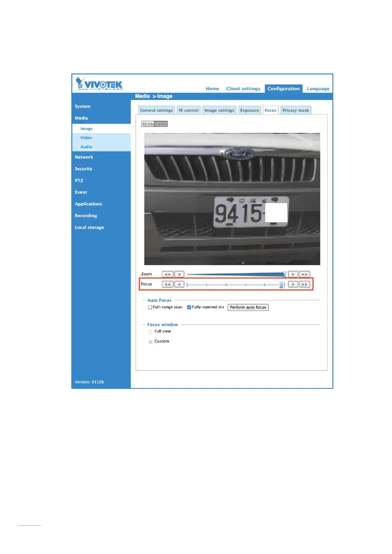Enable Full-range scan checkbox
The width and height of the screenshot is (392, 554).
coord(150,307)
